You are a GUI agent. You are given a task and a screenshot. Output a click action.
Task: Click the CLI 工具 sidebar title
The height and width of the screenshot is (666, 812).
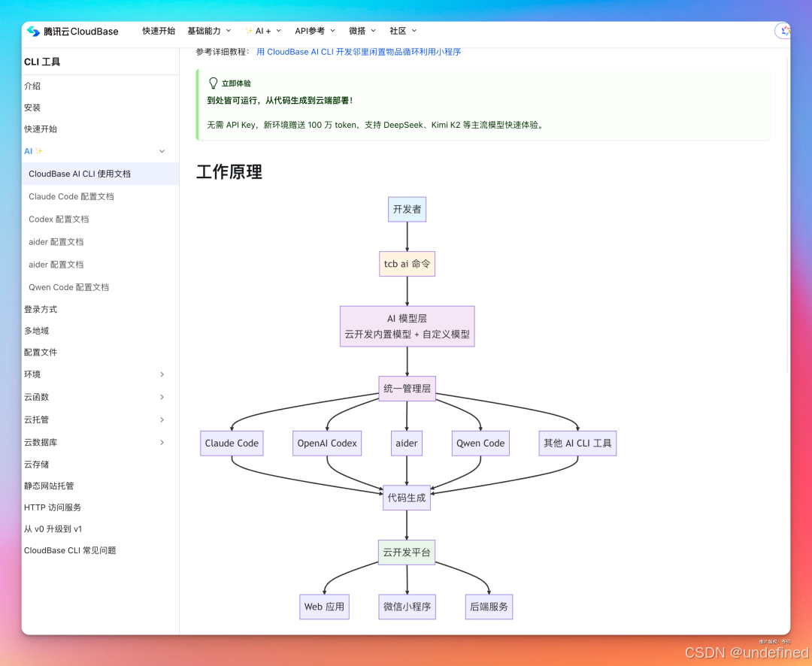click(x=42, y=62)
